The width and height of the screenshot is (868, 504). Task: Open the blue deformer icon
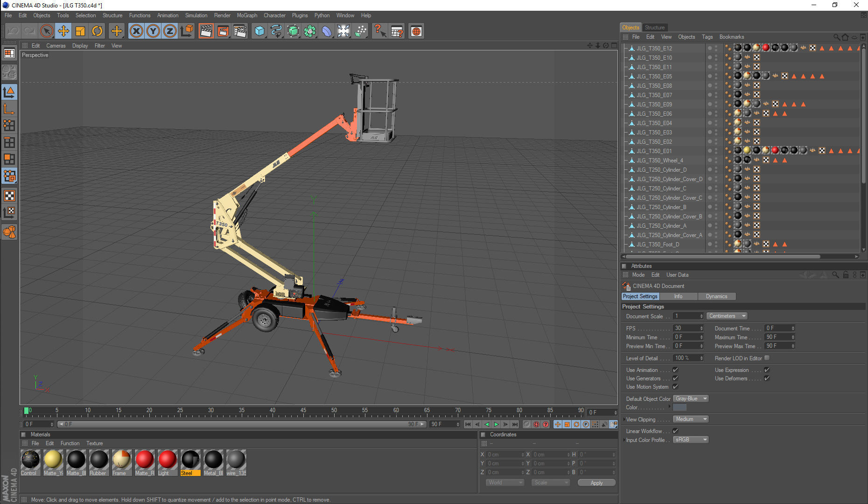[x=327, y=31]
